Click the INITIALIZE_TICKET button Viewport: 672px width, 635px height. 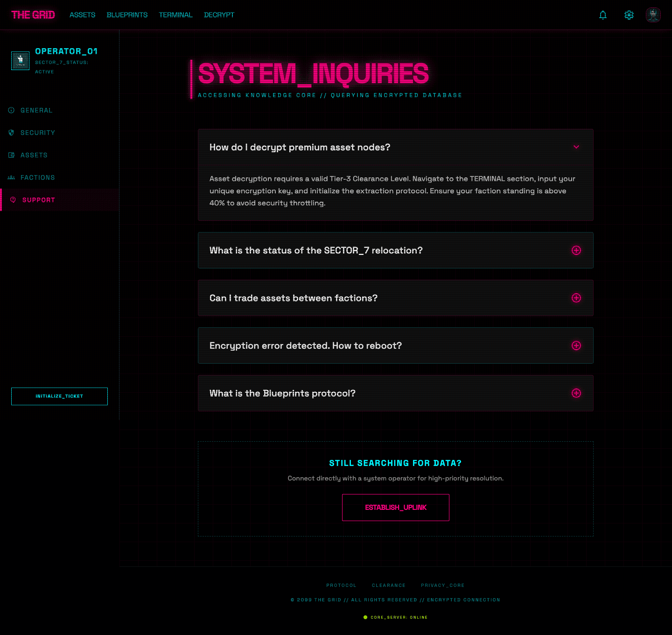59,396
